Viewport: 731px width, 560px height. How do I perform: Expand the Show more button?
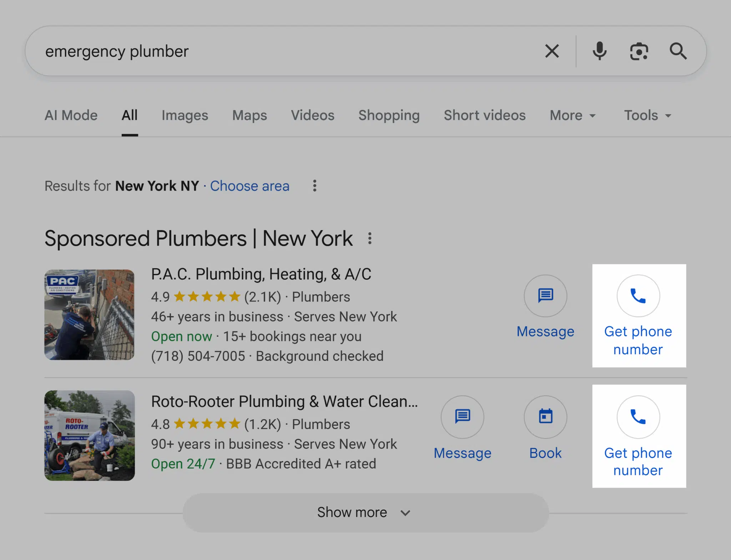coord(365,513)
